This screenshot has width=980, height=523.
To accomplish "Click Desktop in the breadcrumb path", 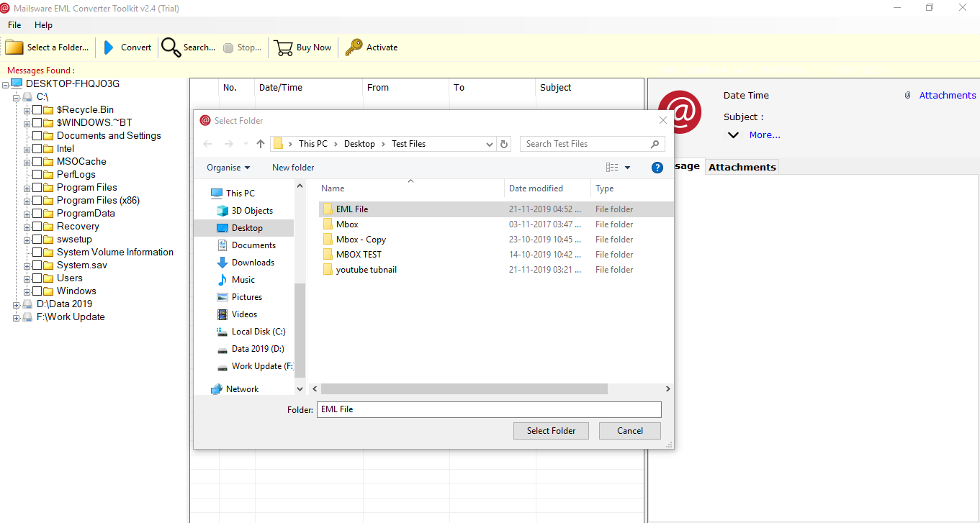I will (359, 144).
